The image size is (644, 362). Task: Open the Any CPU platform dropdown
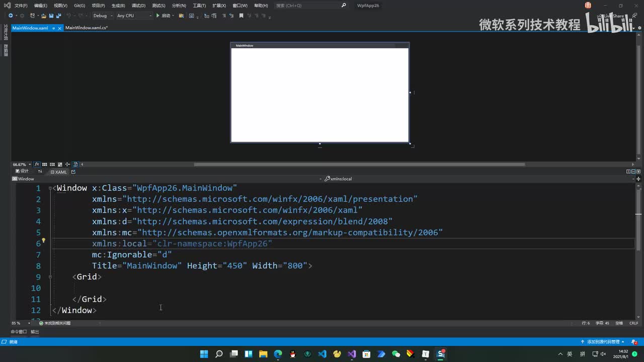tap(134, 16)
